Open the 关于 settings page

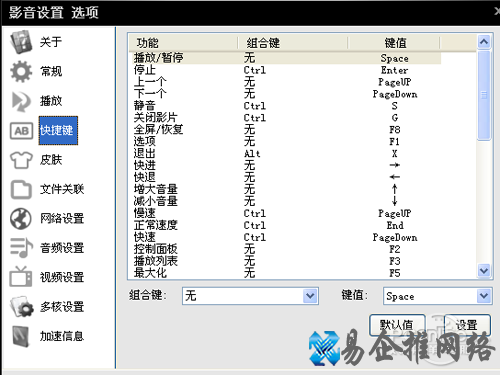click(51, 42)
